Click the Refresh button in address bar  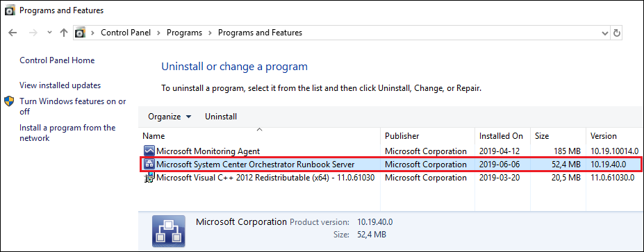click(x=616, y=33)
